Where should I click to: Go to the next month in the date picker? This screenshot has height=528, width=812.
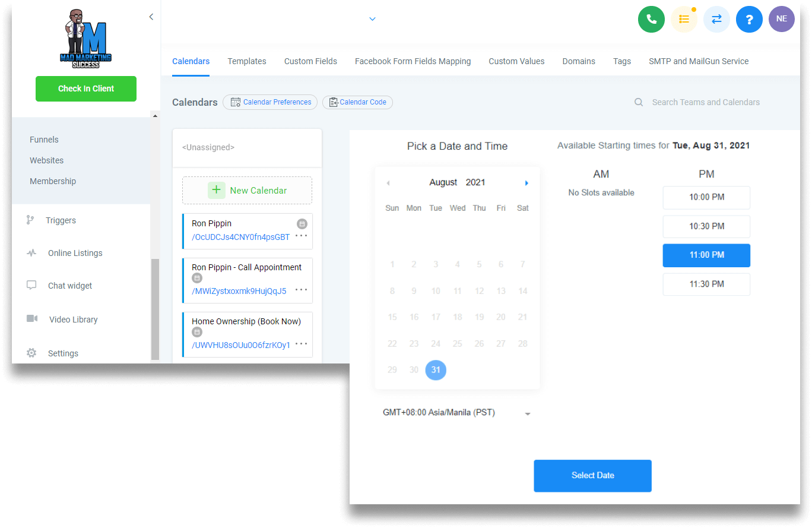tap(526, 183)
